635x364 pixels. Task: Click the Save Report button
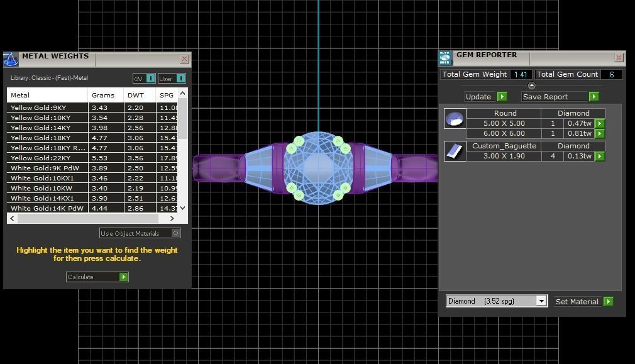(x=560, y=96)
